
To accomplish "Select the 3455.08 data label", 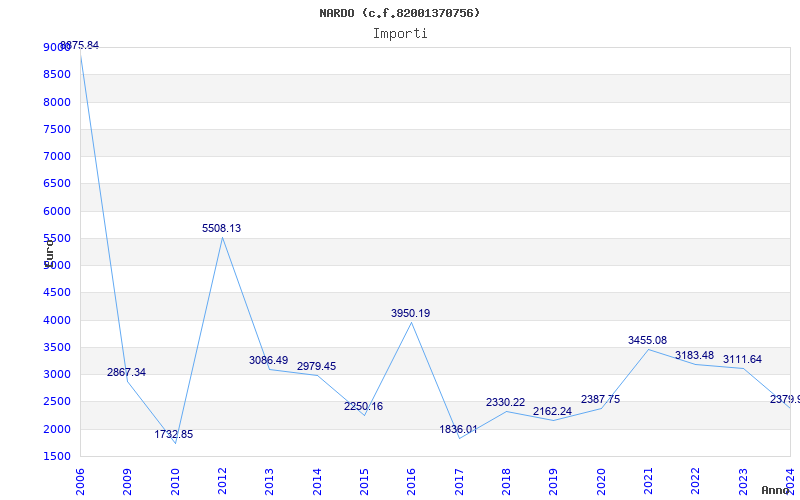I will coord(647,340).
